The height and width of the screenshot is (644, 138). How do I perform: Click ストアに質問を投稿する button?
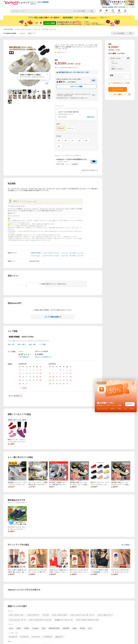(x=53, y=317)
